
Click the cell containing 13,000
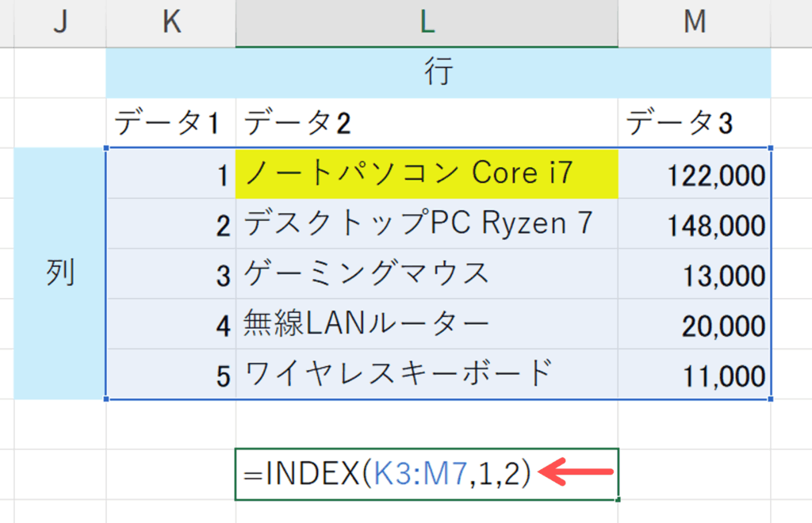(695, 274)
